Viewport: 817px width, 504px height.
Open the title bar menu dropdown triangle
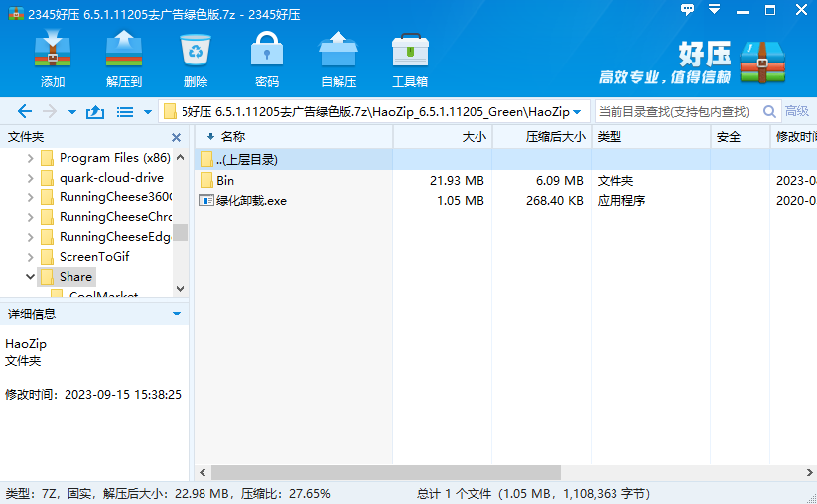pos(715,9)
